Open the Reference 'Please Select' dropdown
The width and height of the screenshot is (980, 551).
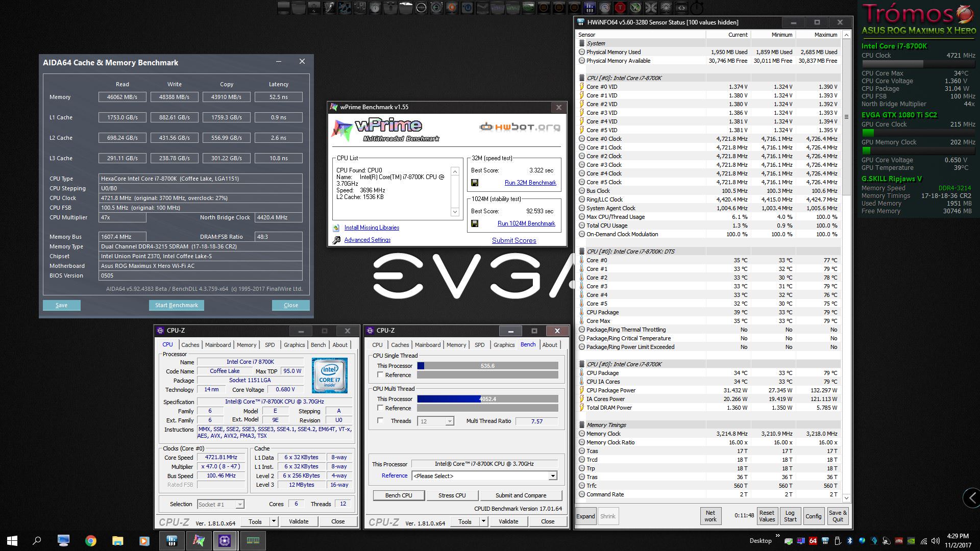pyautogui.click(x=552, y=476)
